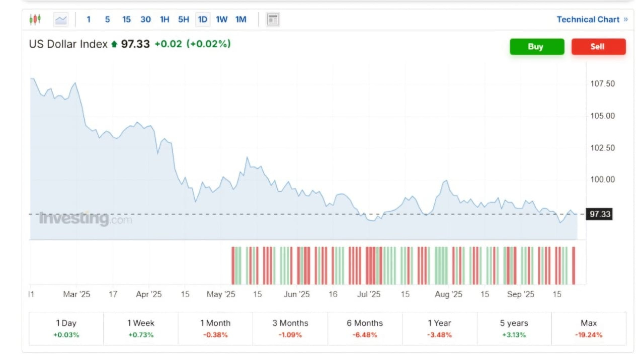644x362 pixels.
Task: Click the green up-arrow beside US Dollar Index
Action: tap(114, 44)
